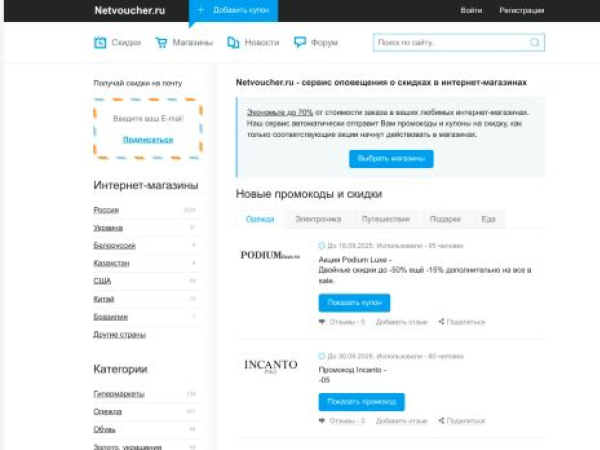
Task: Click the Новости pages icon
Action: click(x=233, y=42)
